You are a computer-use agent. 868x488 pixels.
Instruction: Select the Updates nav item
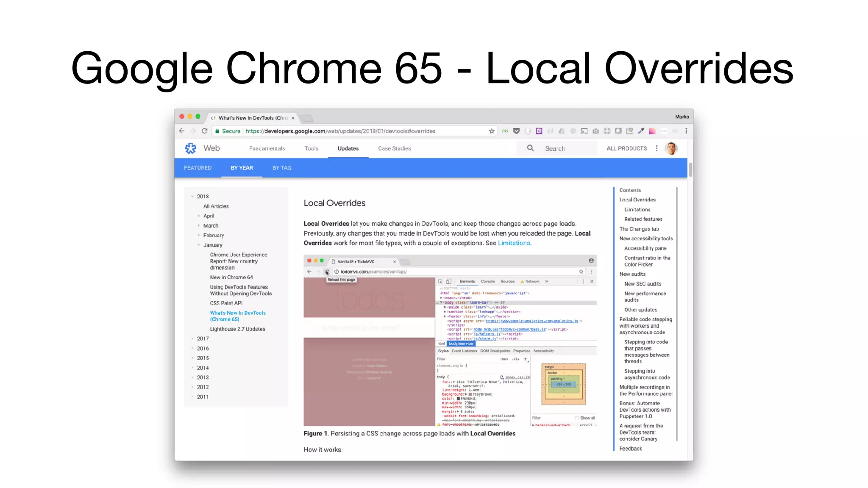[x=348, y=148]
